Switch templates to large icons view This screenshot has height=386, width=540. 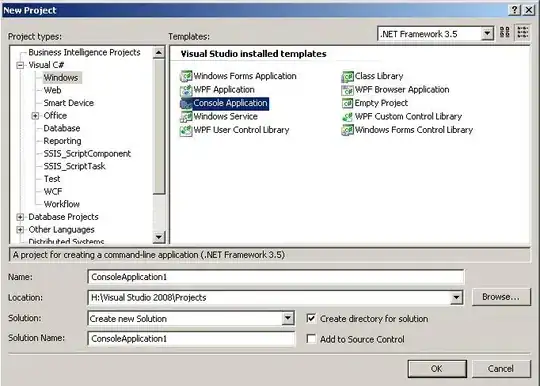[x=505, y=33]
